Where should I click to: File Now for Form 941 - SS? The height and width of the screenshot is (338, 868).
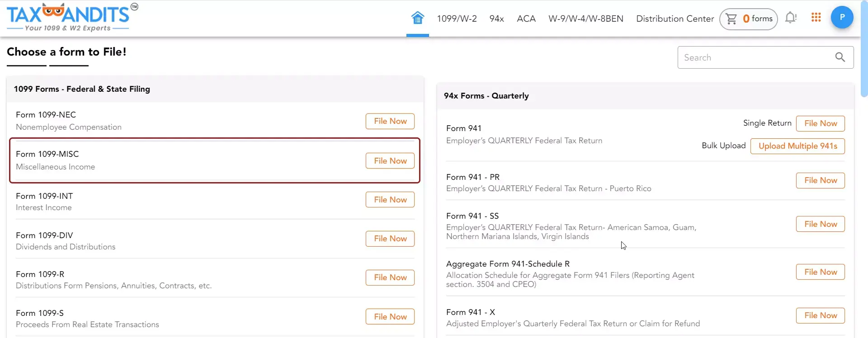[x=821, y=224]
